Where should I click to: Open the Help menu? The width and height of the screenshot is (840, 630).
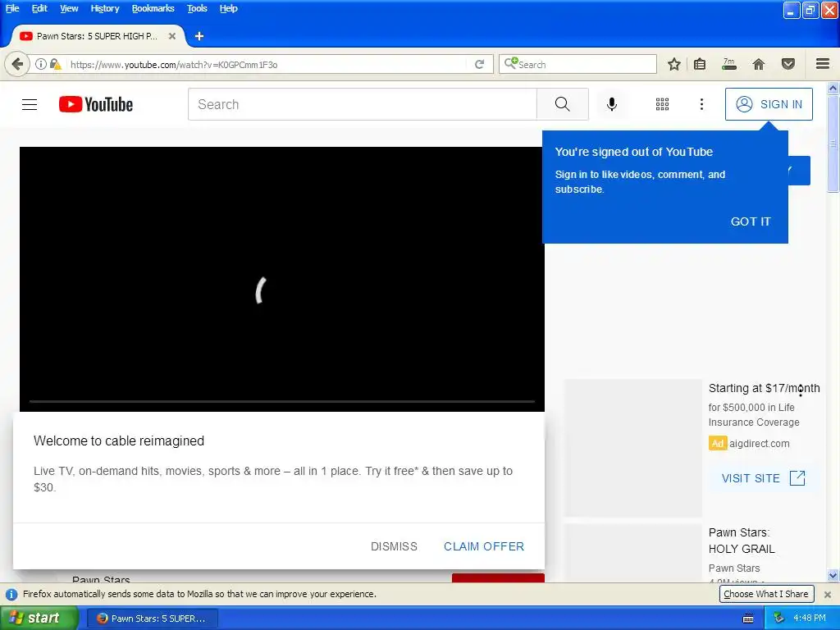coord(228,8)
